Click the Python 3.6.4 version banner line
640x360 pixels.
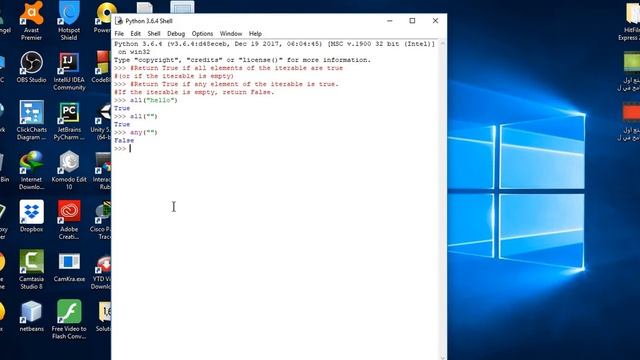[x=274, y=44]
